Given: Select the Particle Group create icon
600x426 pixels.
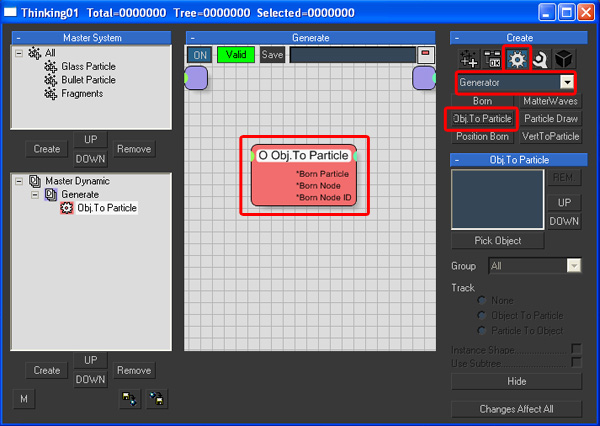Looking at the screenshot, I should (468, 59).
